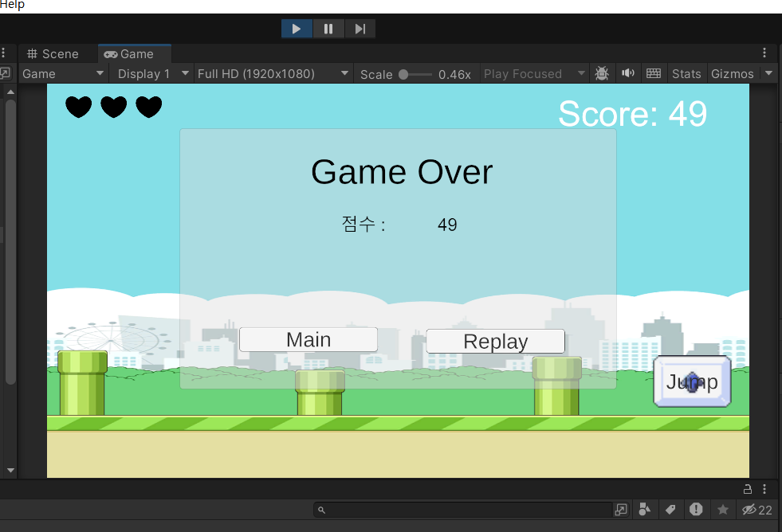
Task: Click the score value 49 in Game Over panel
Action: click(x=447, y=225)
